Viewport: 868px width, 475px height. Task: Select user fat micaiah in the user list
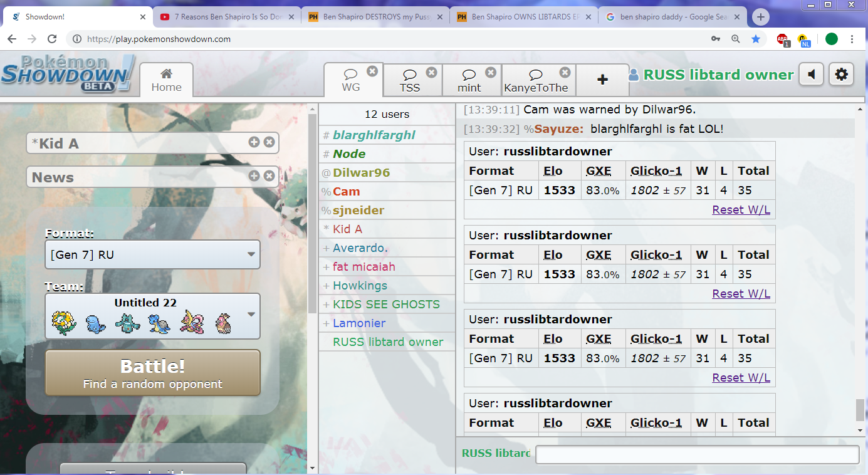(387, 267)
